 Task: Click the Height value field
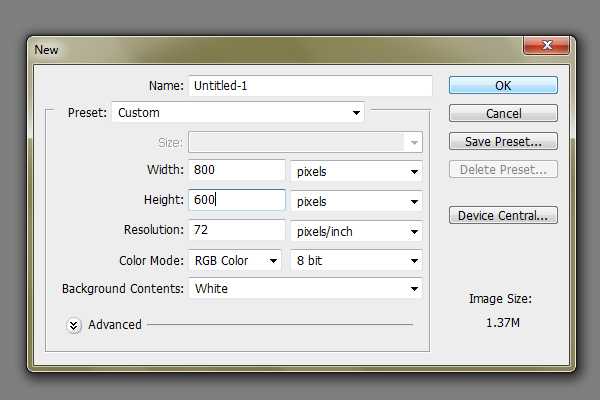click(x=237, y=200)
